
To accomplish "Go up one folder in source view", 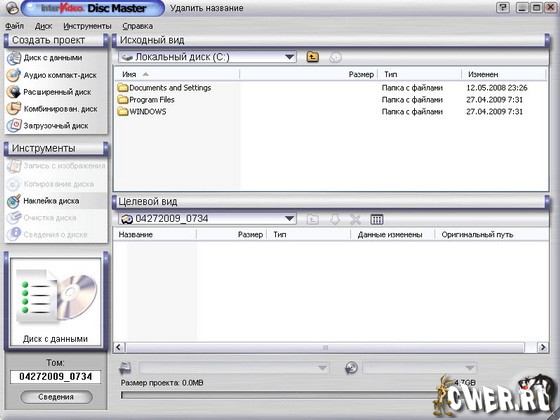I will 312,57.
